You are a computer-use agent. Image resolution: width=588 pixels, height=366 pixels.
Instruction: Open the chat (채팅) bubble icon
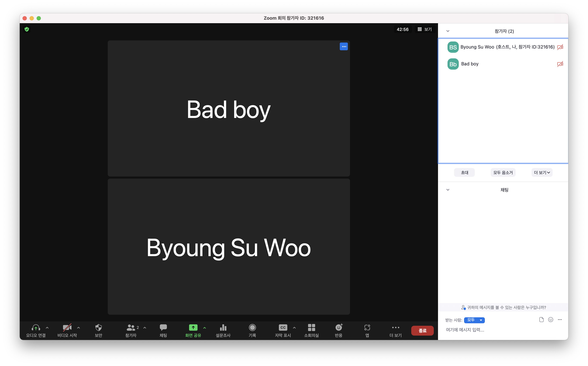tap(163, 328)
